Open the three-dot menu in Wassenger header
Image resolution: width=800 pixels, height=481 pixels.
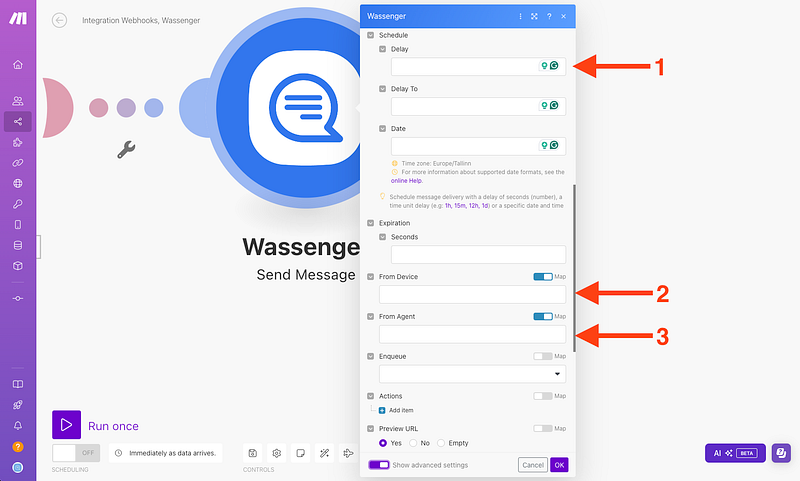[x=520, y=17]
